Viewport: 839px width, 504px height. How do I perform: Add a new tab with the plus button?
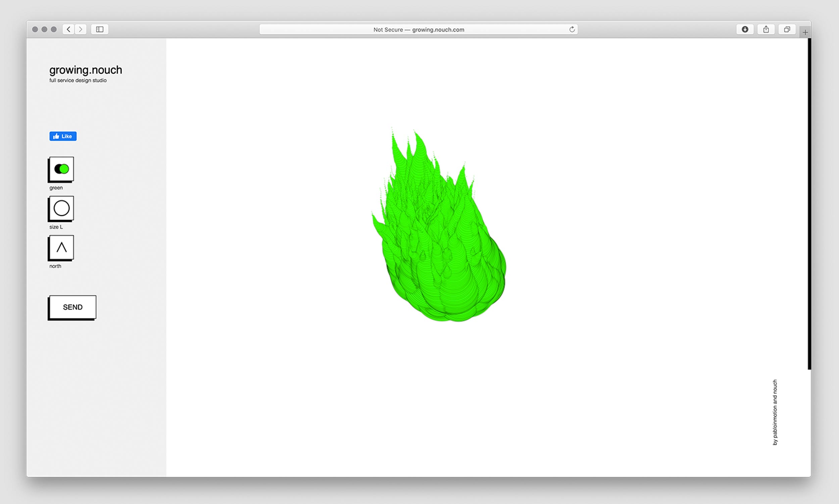pyautogui.click(x=805, y=32)
